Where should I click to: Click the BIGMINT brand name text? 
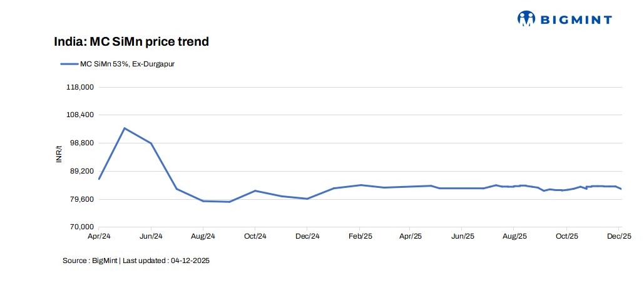pyautogui.click(x=575, y=19)
